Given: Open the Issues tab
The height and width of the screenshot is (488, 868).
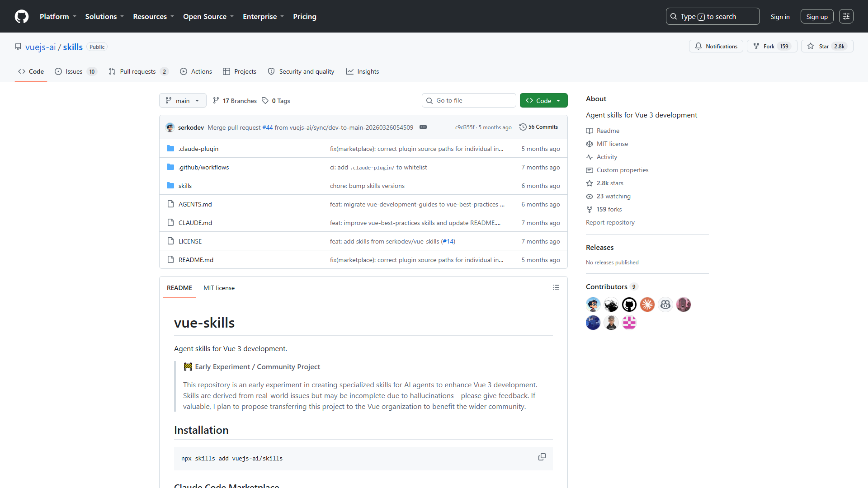Looking at the screenshot, I should tap(75, 71).
